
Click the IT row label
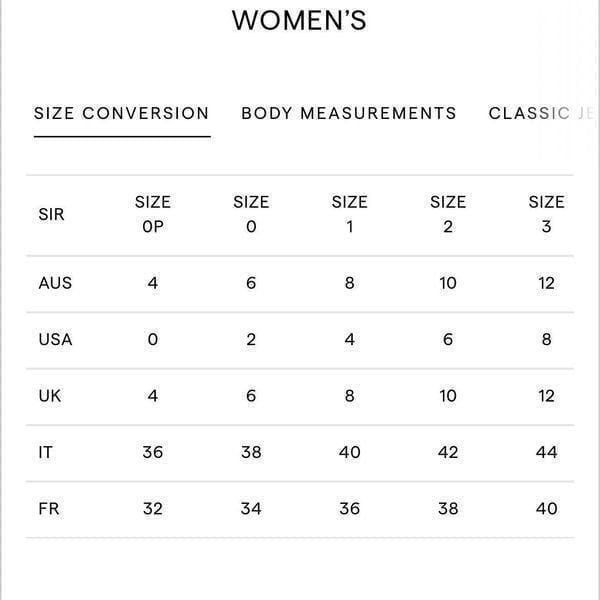(x=46, y=452)
